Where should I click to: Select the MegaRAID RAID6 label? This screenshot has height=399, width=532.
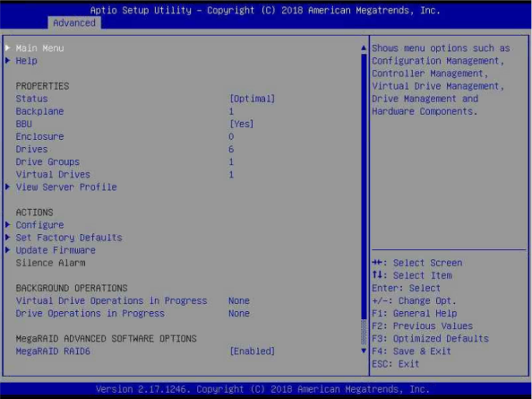pos(53,351)
